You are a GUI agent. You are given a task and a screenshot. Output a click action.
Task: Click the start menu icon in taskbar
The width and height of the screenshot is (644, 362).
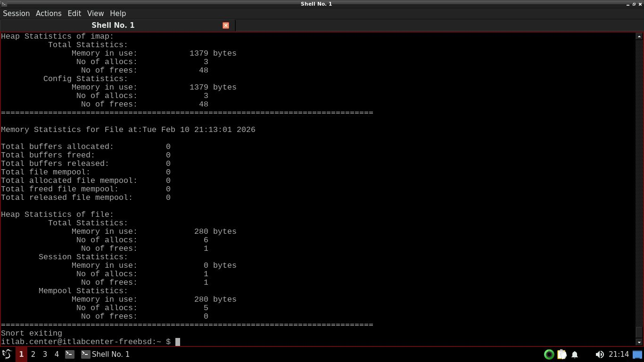pyautogui.click(x=7, y=354)
